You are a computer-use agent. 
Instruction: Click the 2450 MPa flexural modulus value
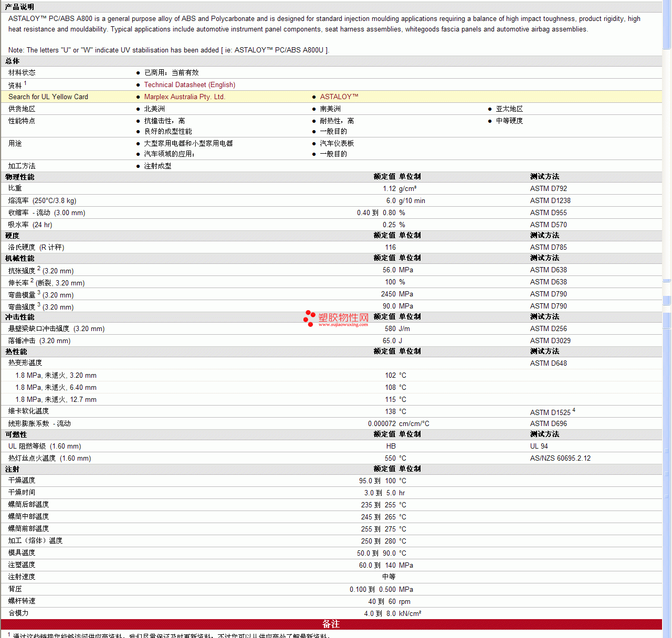coord(397,294)
